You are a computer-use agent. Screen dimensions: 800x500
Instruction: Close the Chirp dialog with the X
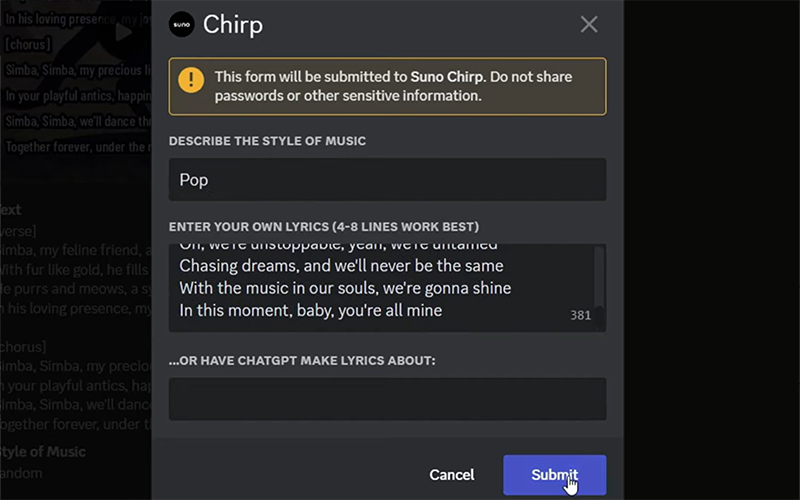pos(589,24)
